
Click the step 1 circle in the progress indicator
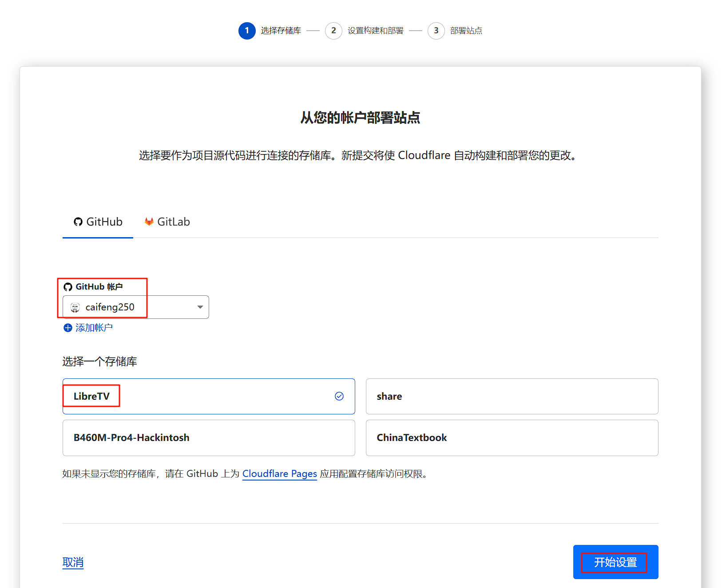[247, 31]
